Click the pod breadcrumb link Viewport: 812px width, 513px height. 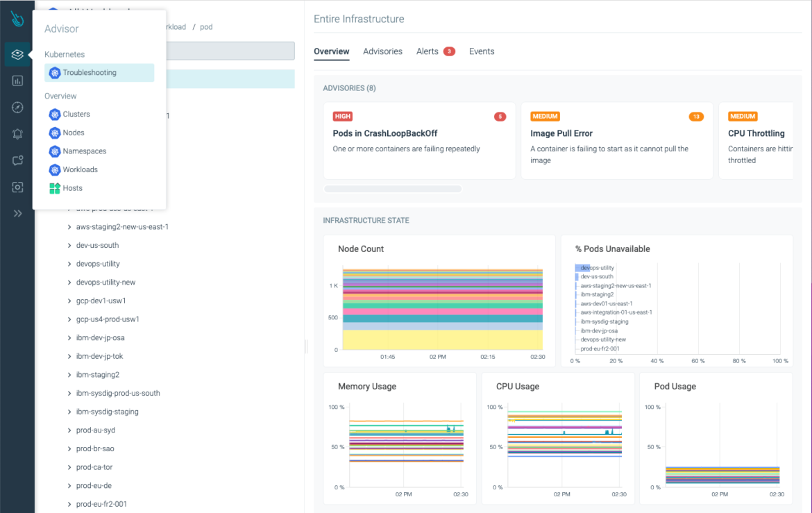(x=206, y=27)
